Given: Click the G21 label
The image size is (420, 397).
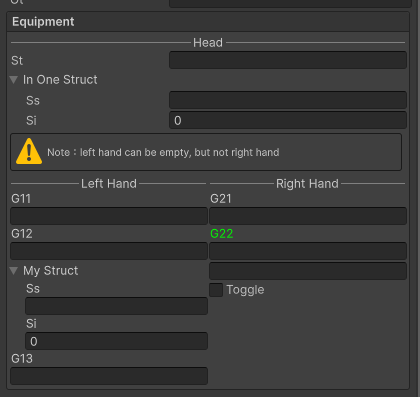Looking at the screenshot, I should 221,199.
